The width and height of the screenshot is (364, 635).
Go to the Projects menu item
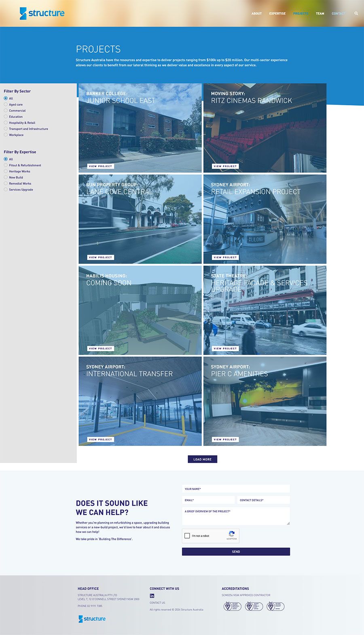pyautogui.click(x=301, y=13)
